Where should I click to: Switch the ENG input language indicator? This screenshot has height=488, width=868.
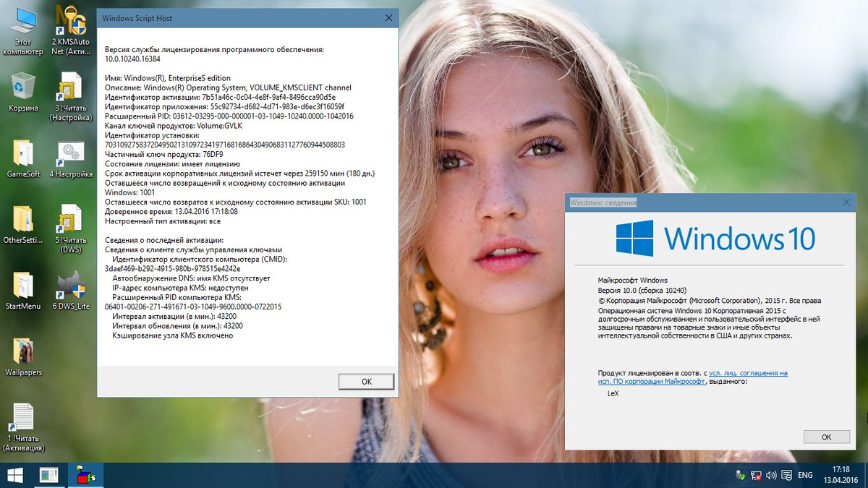805,475
